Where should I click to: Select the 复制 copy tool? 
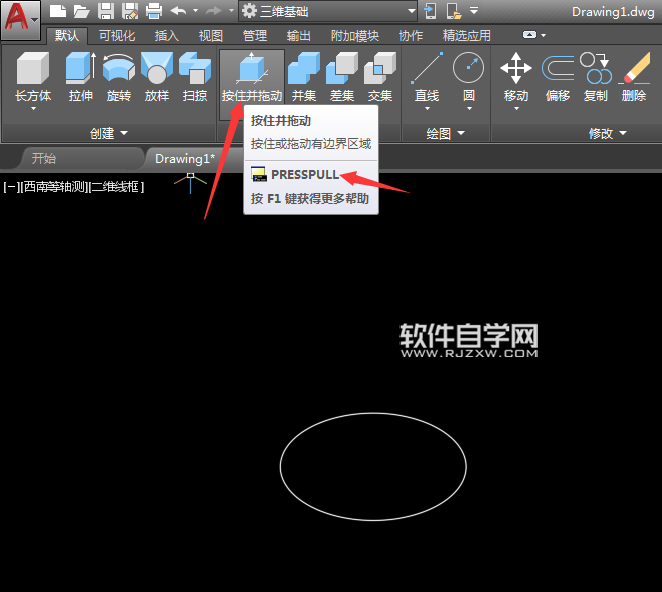(x=596, y=77)
